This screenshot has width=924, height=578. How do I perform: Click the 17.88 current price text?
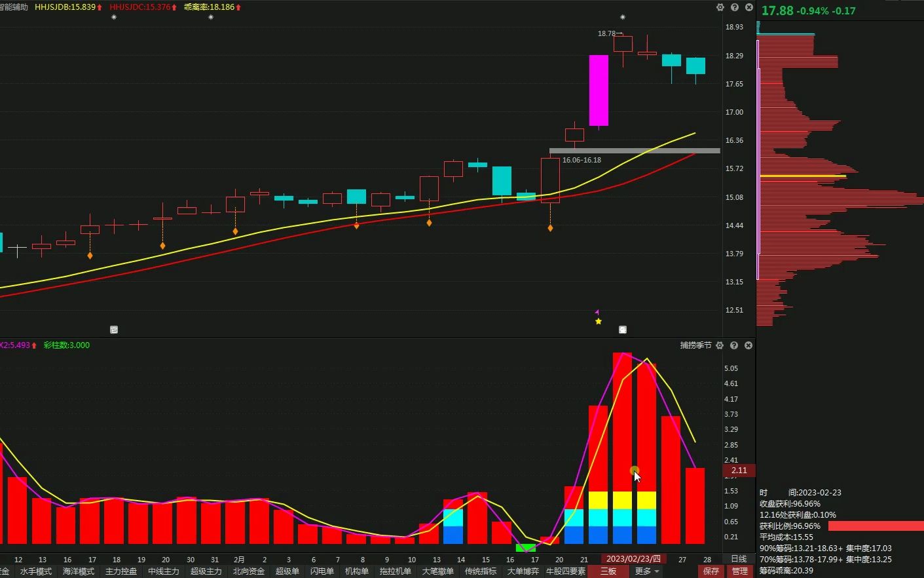(x=777, y=10)
